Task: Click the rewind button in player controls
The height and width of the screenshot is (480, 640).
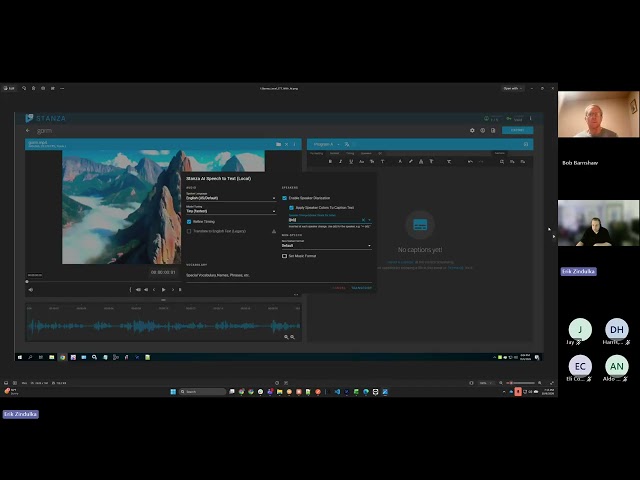Action: (x=138, y=290)
